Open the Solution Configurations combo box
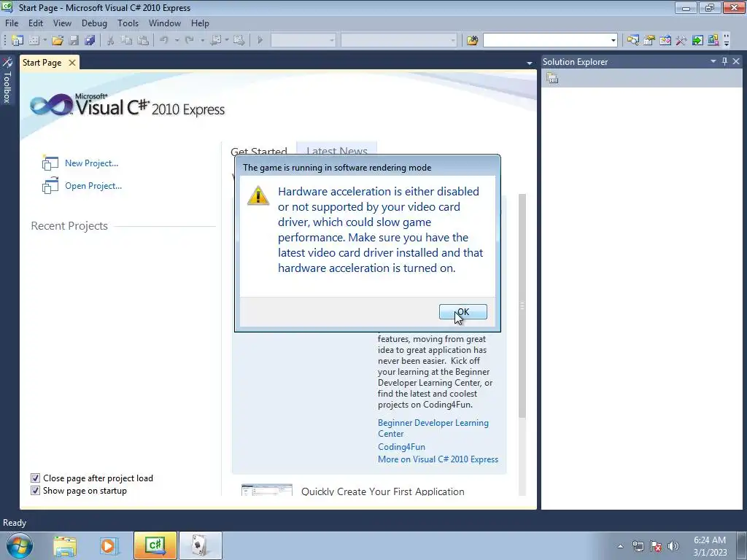Screen dimensions: 747x560 303,41
